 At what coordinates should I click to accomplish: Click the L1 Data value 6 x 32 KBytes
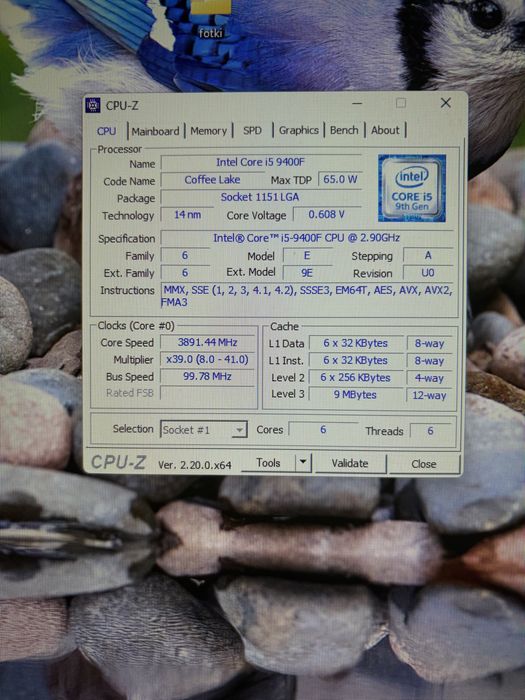356,343
